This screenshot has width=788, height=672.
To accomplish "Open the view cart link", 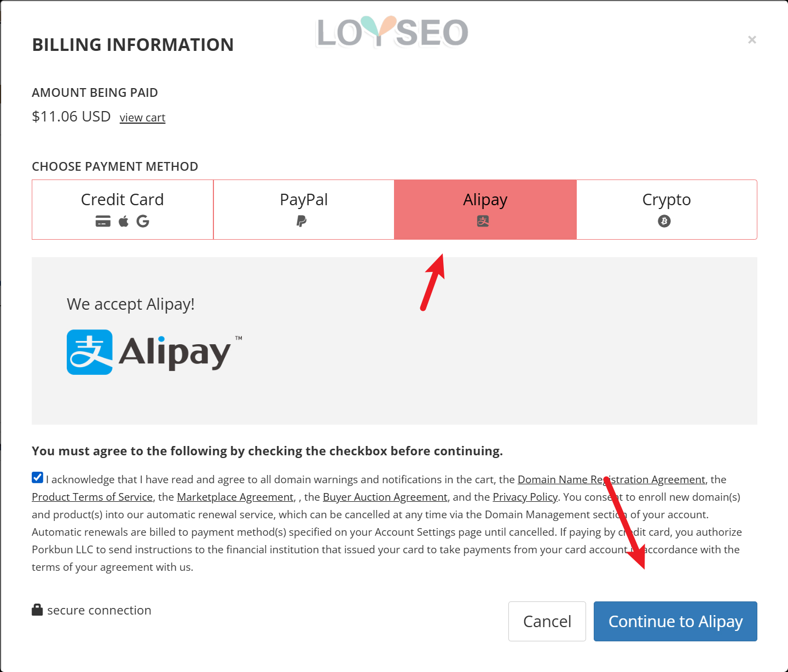I will [x=142, y=118].
